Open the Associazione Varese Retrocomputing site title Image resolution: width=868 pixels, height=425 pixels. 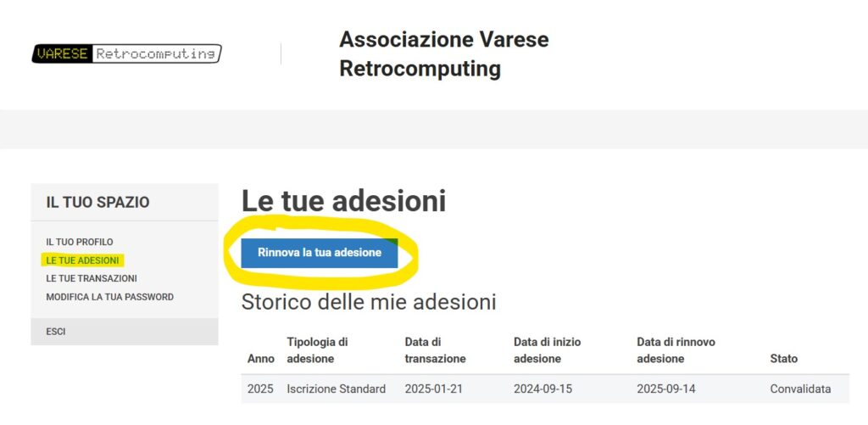point(444,54)
